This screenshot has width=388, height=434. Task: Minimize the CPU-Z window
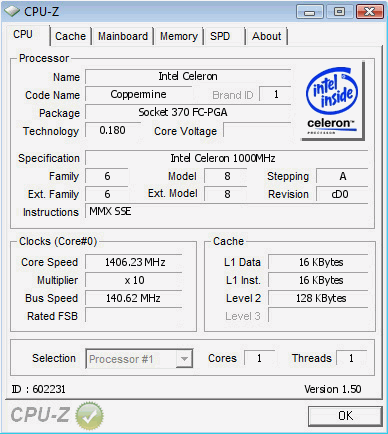tap(310, 12)
